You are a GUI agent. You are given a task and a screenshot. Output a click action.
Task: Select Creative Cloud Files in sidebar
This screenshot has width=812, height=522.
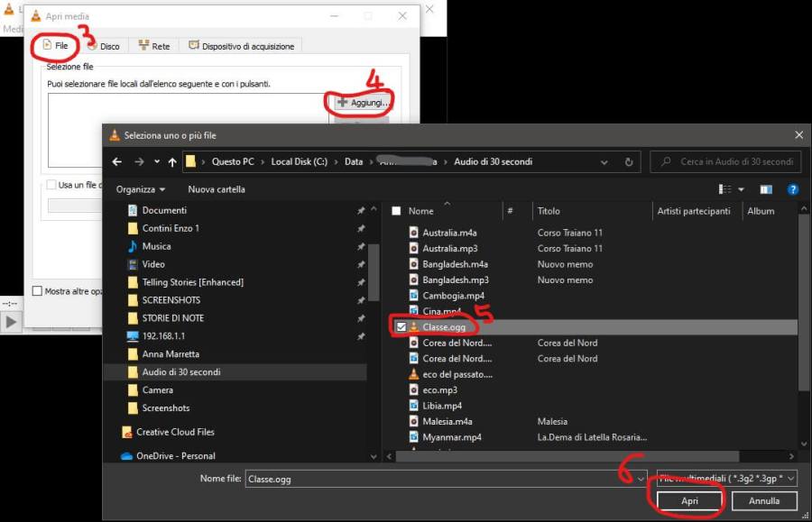(x=175, y=432)
